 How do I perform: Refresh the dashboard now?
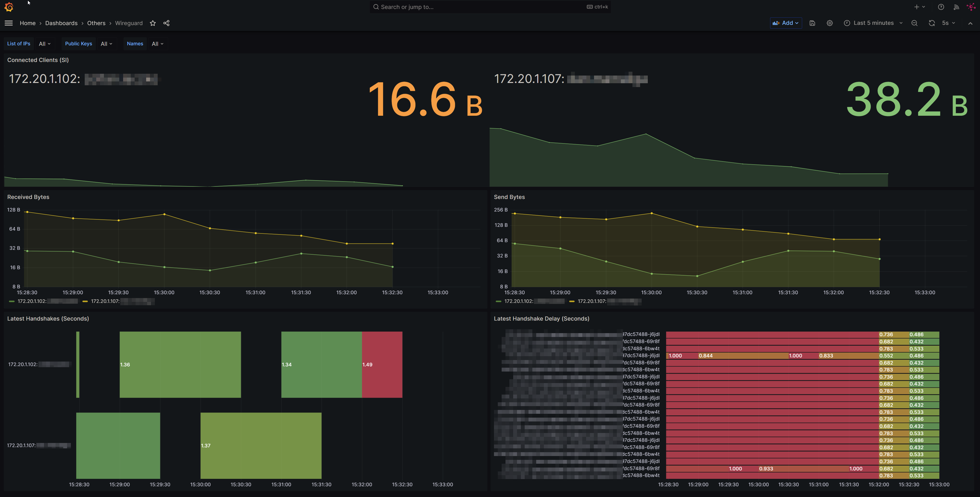click(932, 23)
